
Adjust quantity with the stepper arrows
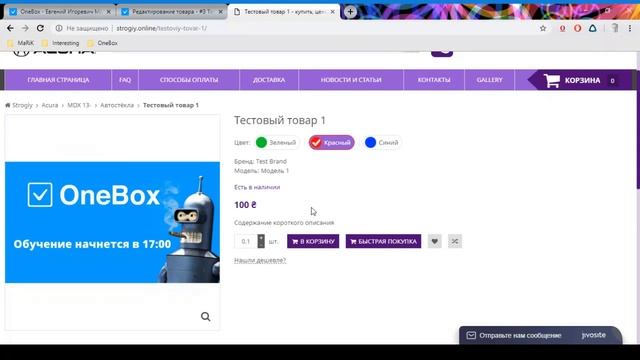261,241
